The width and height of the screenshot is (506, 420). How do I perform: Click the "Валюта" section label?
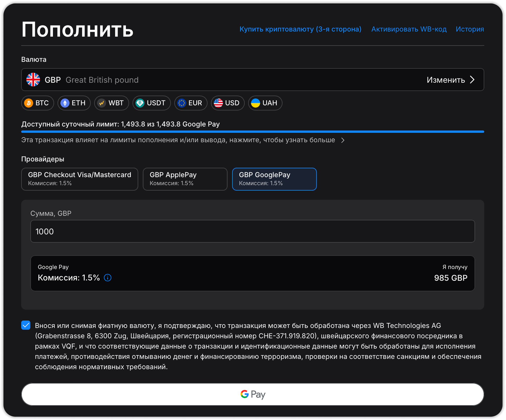(x=34, y=60)
